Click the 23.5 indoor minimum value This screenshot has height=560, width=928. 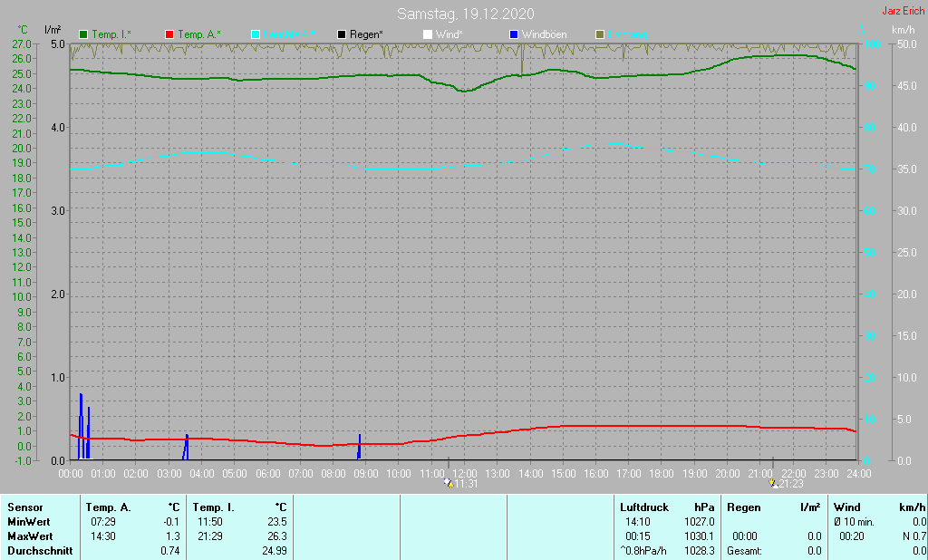(x=277, y=522)
